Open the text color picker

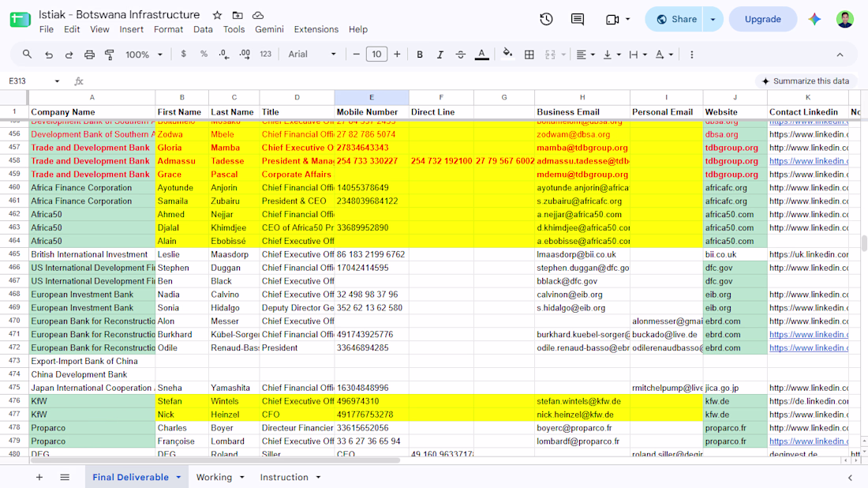coord(481,54)
